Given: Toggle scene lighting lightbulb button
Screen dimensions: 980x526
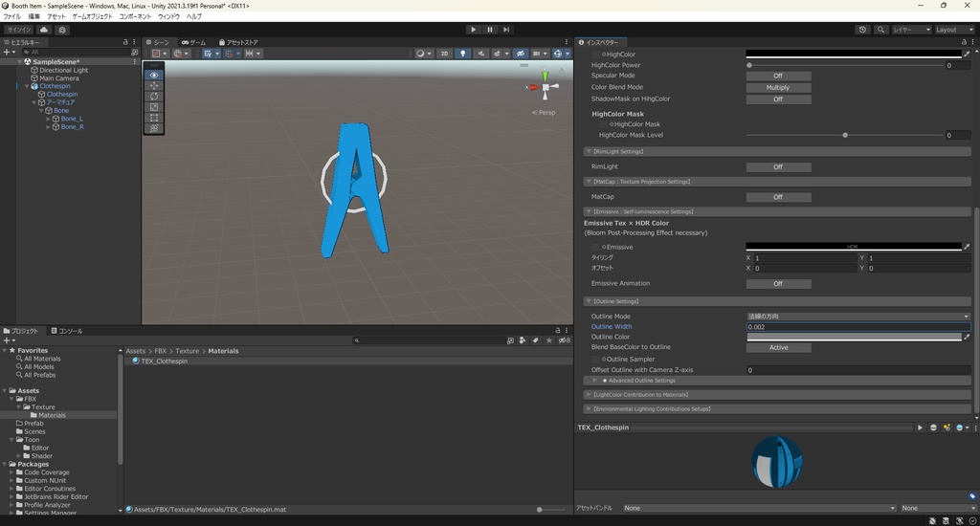Looking at the screenshot, I should tap(463, 54).
